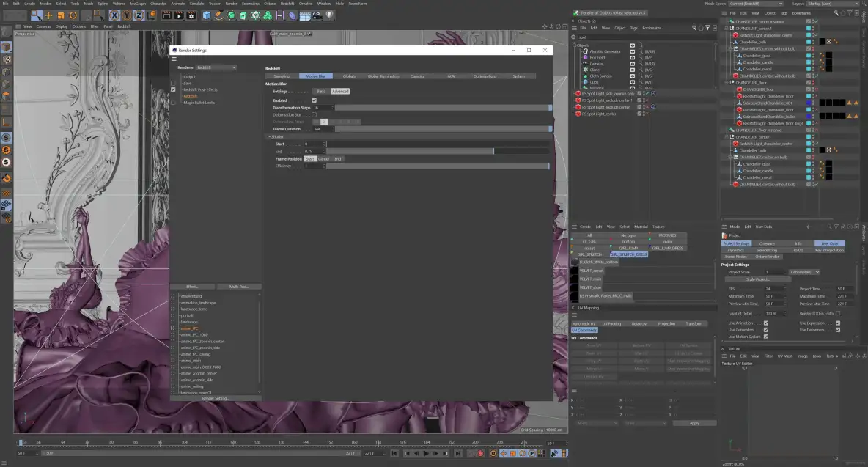Add a Light via lightbulb icon
The image size is (868, 467).
coord(329,15)
